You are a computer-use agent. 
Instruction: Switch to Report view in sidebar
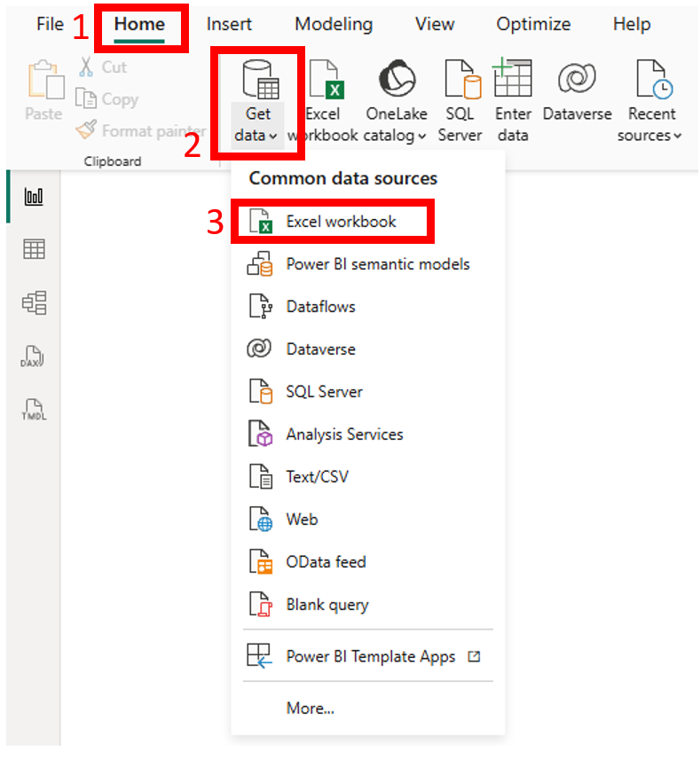pyautogui.click(x=34, y=197)
